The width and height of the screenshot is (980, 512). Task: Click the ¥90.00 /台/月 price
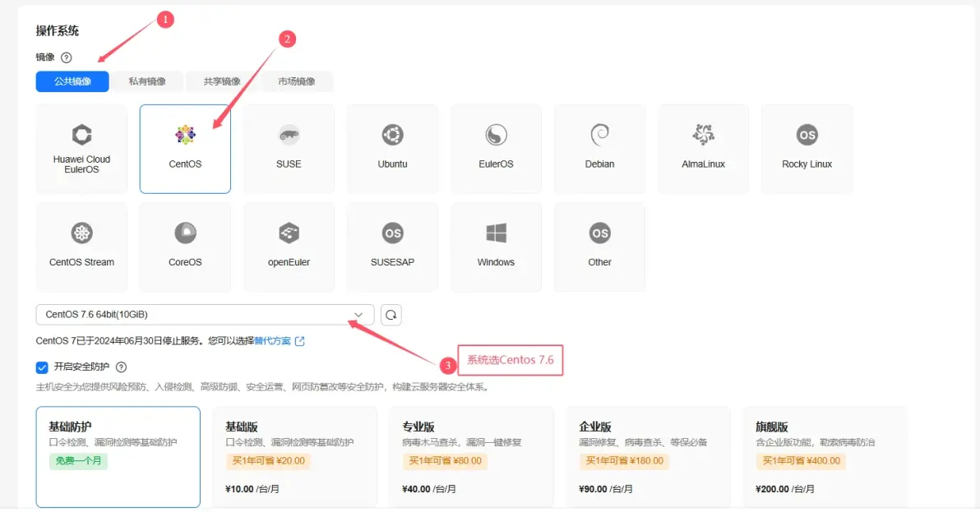coord(606,489)
